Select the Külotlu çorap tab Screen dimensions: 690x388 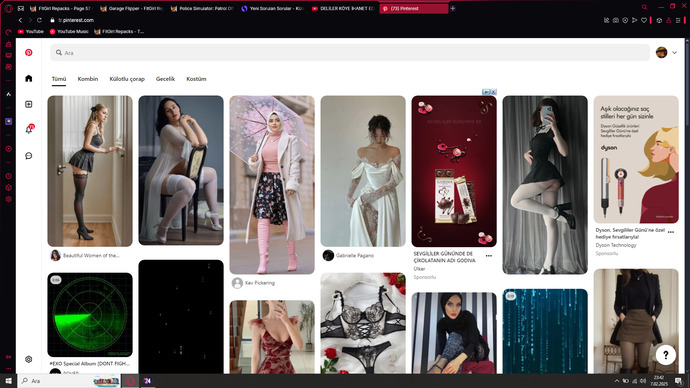click(x=127, y=79)
